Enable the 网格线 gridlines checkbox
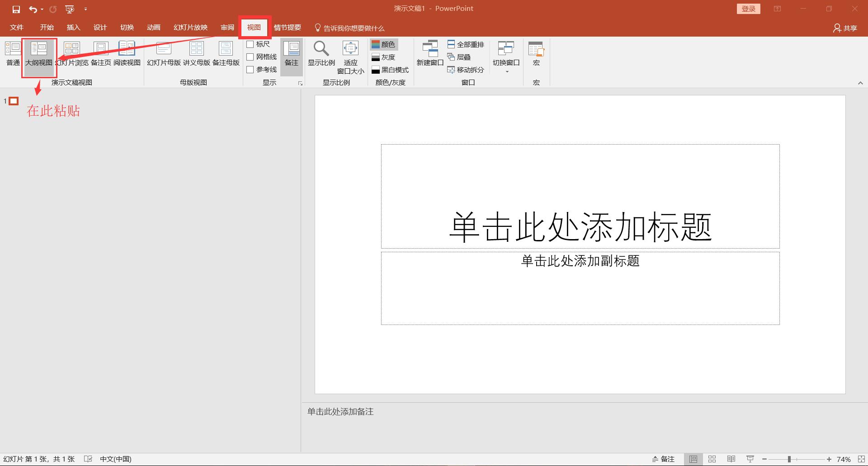This screenshot has width=868, height=466. [x=251, y=56]
